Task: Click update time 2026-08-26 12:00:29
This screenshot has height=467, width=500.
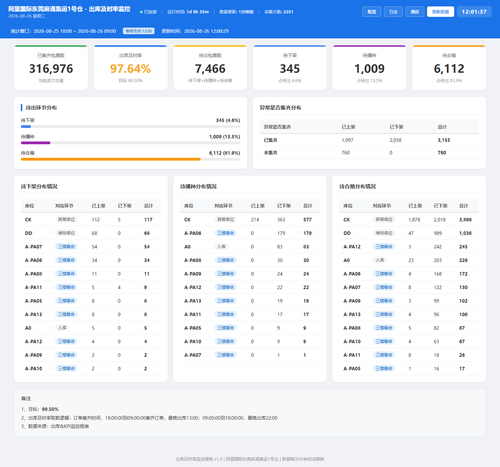Action: [x=206, y=31]
